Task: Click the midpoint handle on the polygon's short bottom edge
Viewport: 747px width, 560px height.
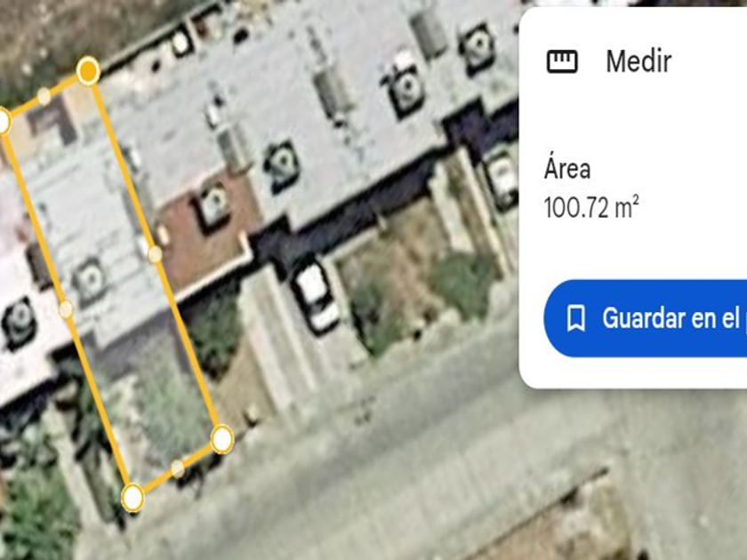Action: (178, 468)
